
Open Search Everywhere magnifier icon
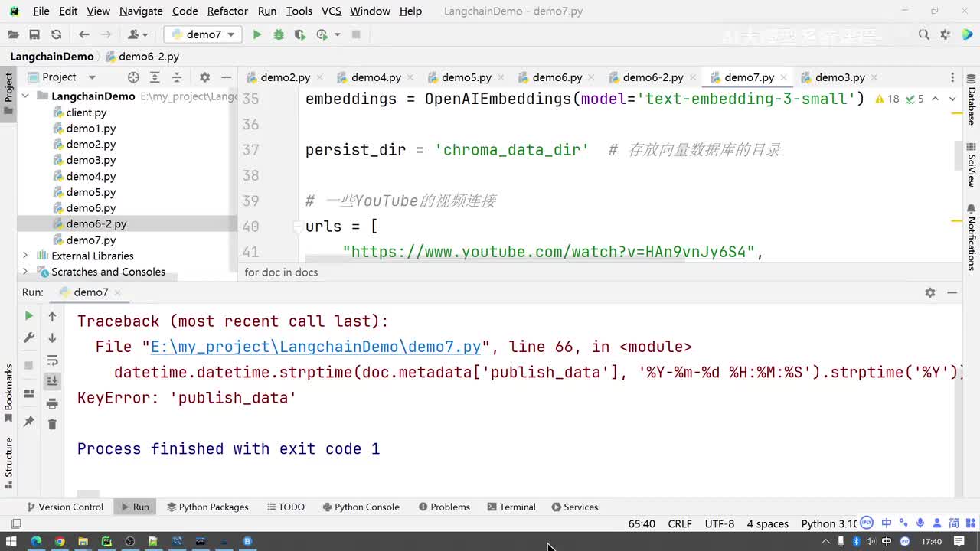coord(924,34)
